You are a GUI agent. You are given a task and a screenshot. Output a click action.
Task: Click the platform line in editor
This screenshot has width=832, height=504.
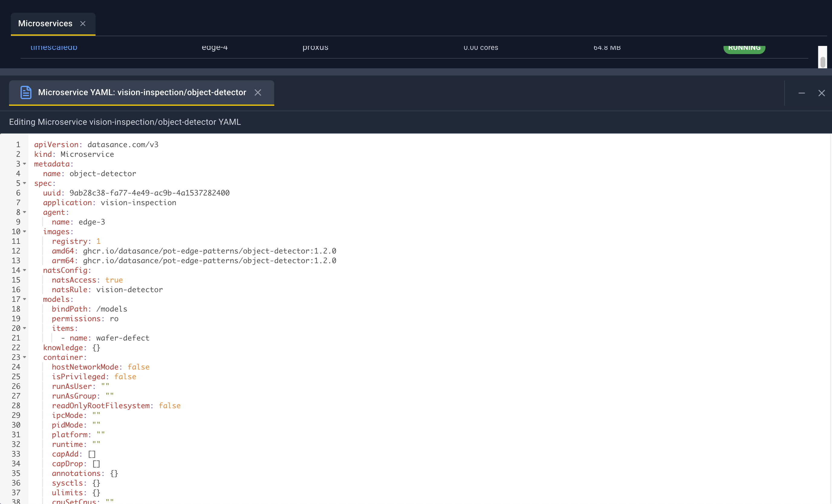tap(78, 435)
